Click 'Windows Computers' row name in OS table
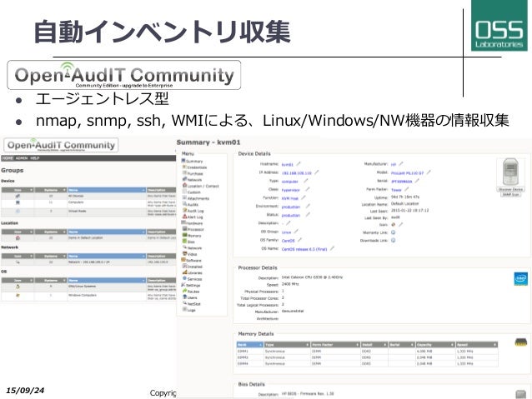 coord(83,295)
